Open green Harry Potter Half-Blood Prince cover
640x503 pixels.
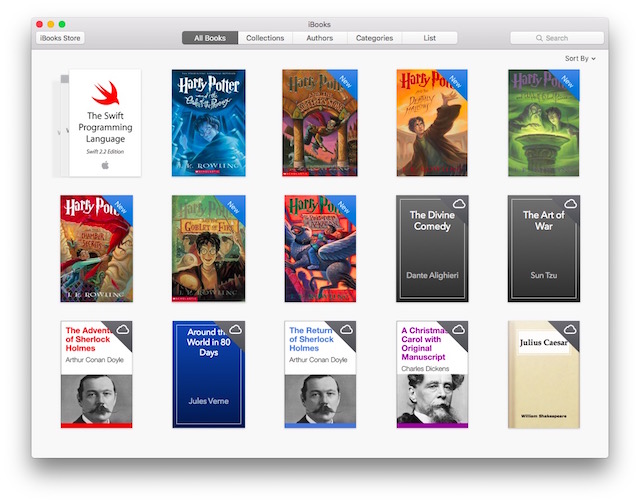click(544, 123)
